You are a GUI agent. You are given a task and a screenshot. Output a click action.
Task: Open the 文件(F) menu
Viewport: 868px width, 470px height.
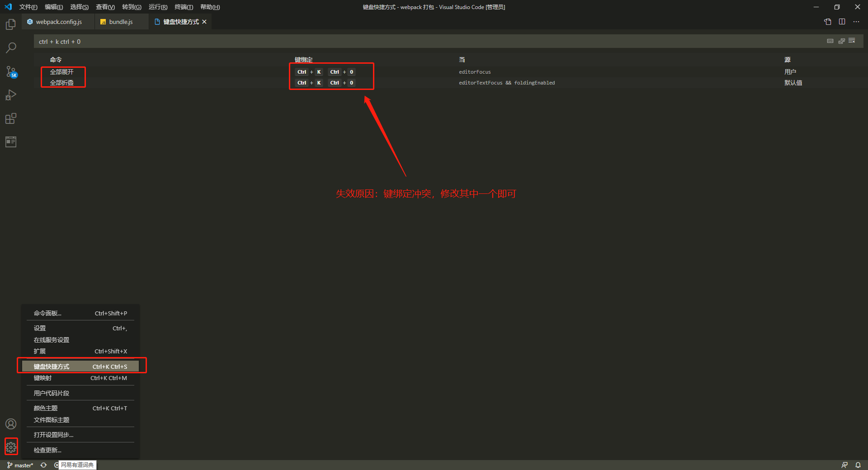point(28,7)
